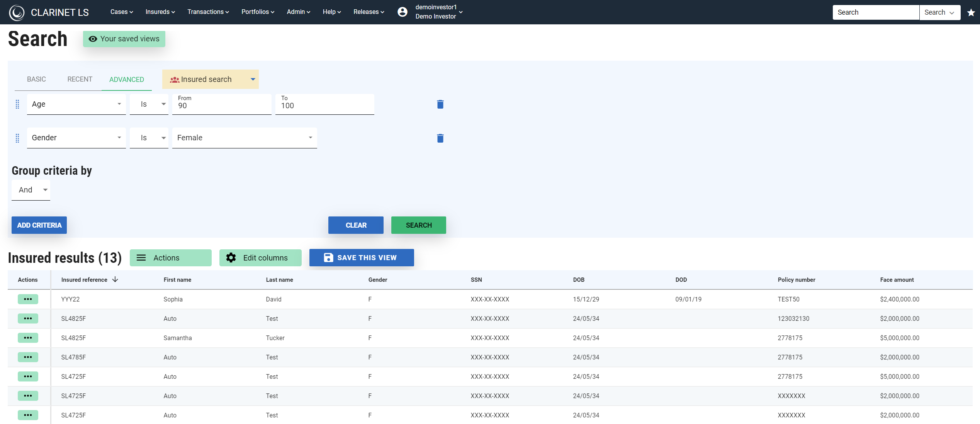980x424 pixels.
Task: Sort by Face amount column header
Action: pos(897,280)
